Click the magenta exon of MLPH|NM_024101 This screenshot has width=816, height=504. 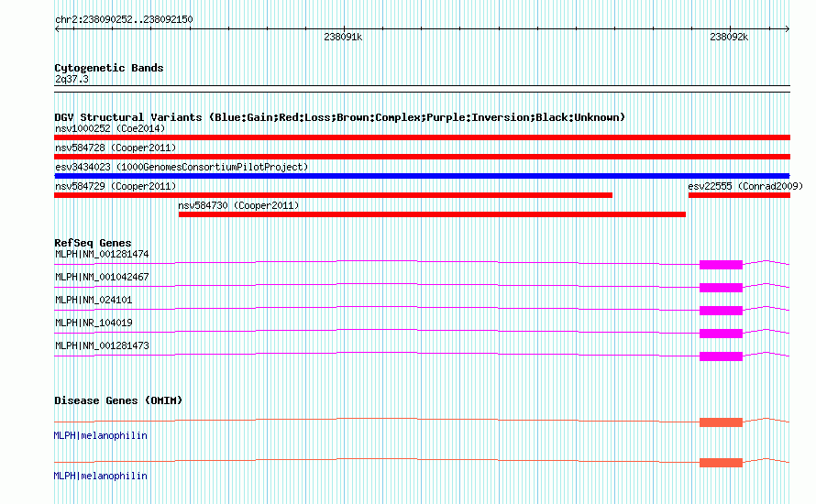tap(721, 311)
